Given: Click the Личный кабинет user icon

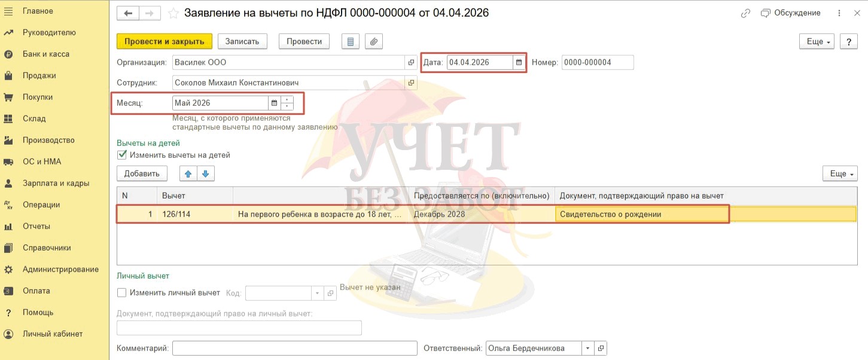Looking at the screenshot, I should pyautogui.click(x=8, y=334).
